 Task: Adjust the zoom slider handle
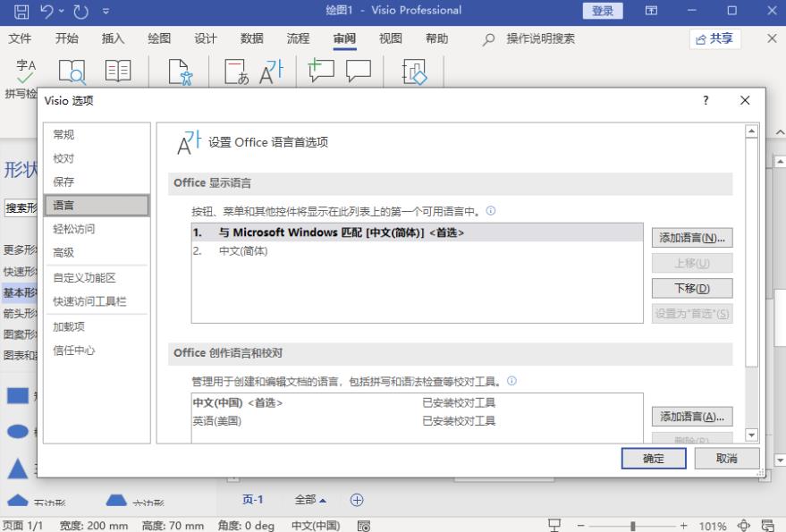[x=633, y=526]
